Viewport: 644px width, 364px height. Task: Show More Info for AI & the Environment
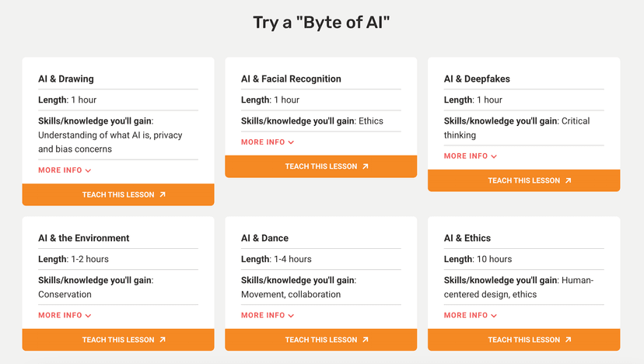pyautogui.click(x=65, y=316)
